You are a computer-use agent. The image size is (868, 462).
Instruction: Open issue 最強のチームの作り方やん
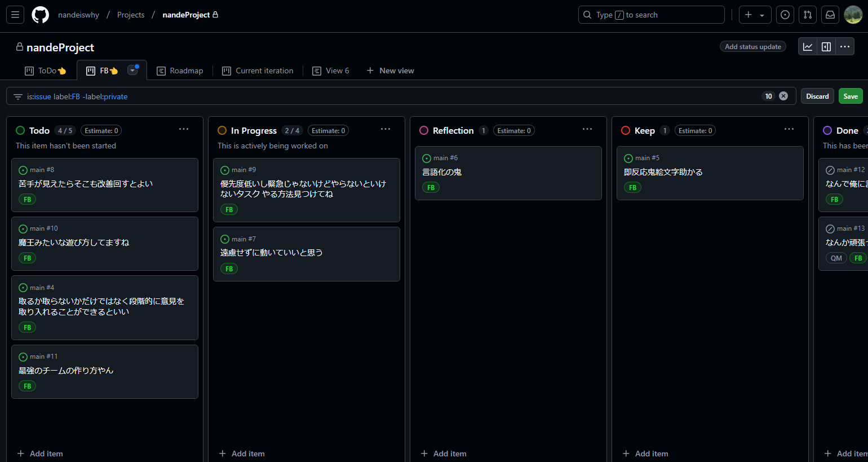click(x=66, y=371)
